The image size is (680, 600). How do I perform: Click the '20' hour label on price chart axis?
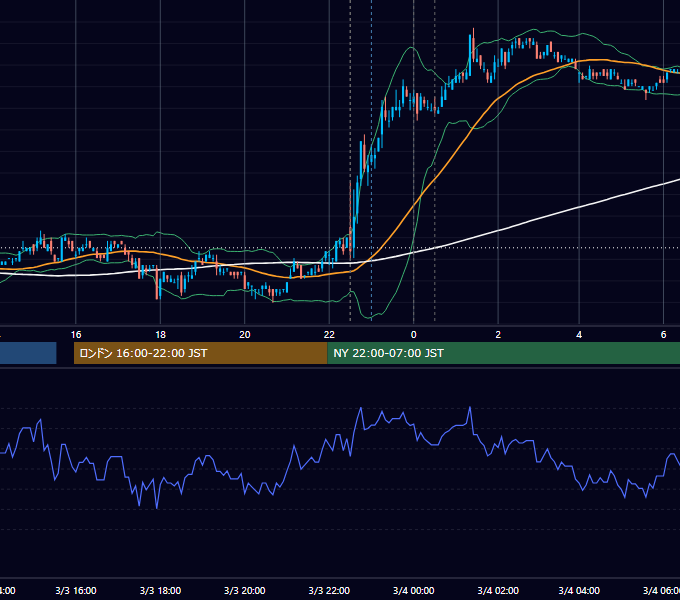pyautogui.click(x=245, y=335)
